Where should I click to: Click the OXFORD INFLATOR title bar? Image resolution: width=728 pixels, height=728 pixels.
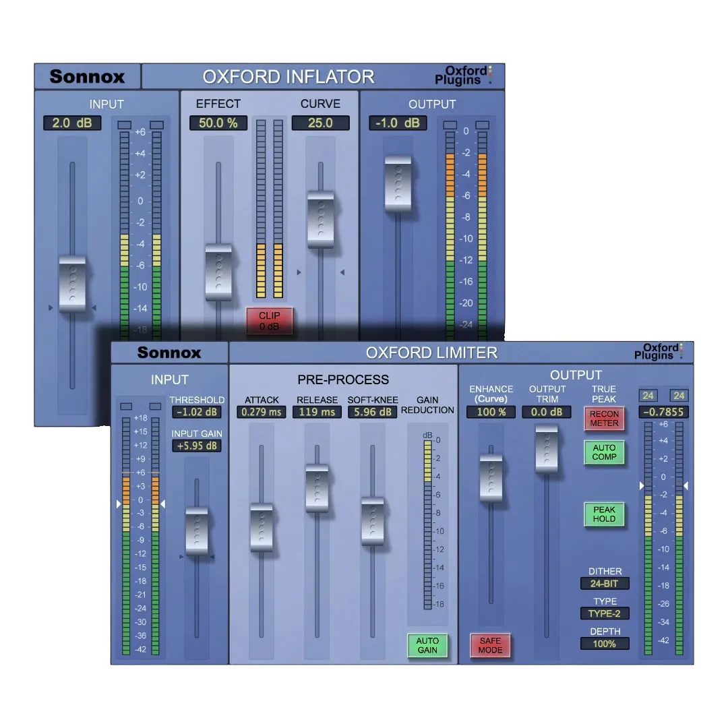323,77
